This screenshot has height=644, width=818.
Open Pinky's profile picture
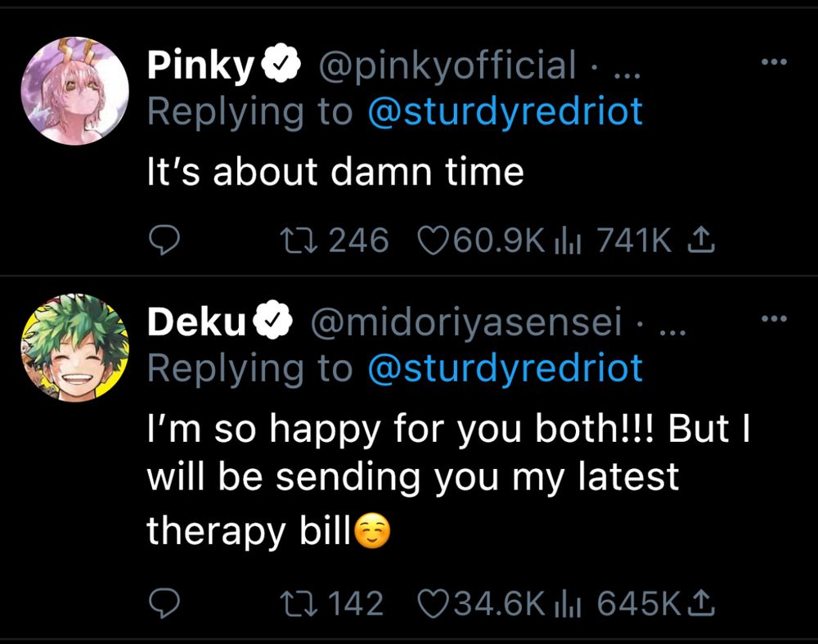click(74, 90)
